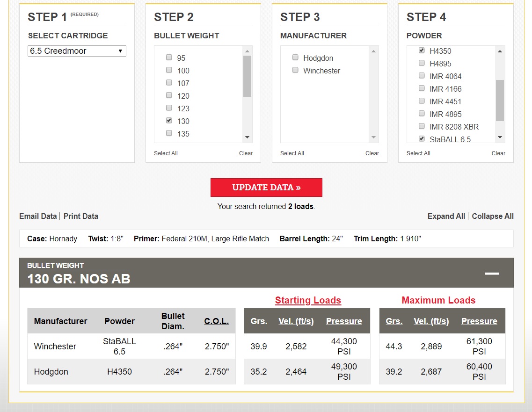Screen dimensions: 532x412
Task: Uncheck the 130 bullet weight checkbox
Action: (169, 121)
